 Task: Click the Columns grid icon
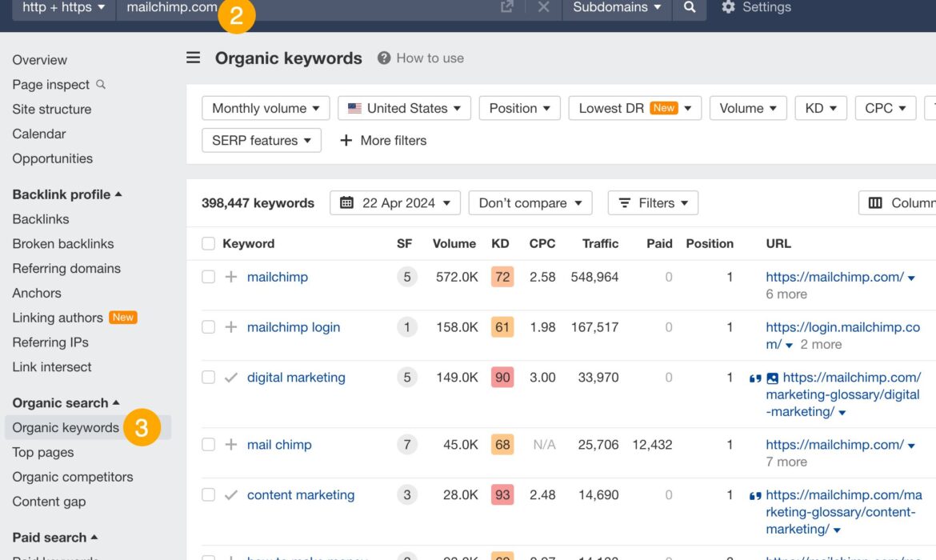[x=875, y=203]
